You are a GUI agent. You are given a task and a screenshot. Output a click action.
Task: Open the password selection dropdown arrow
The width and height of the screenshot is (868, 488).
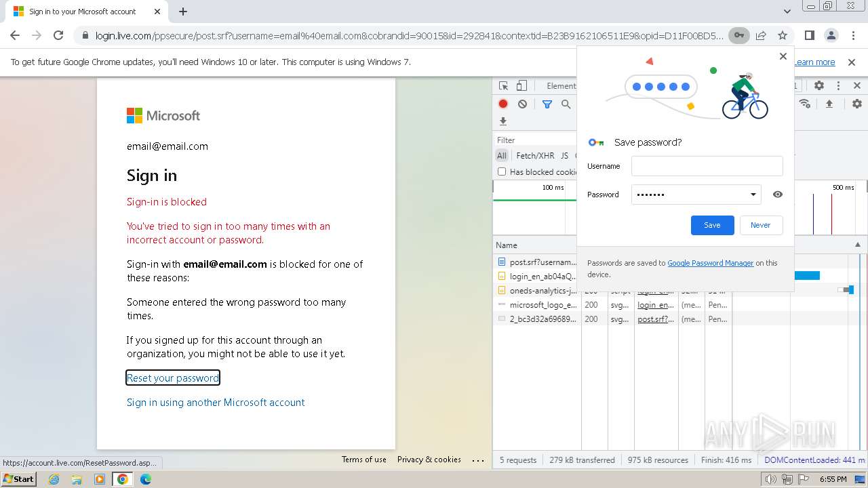coord(753,195)
